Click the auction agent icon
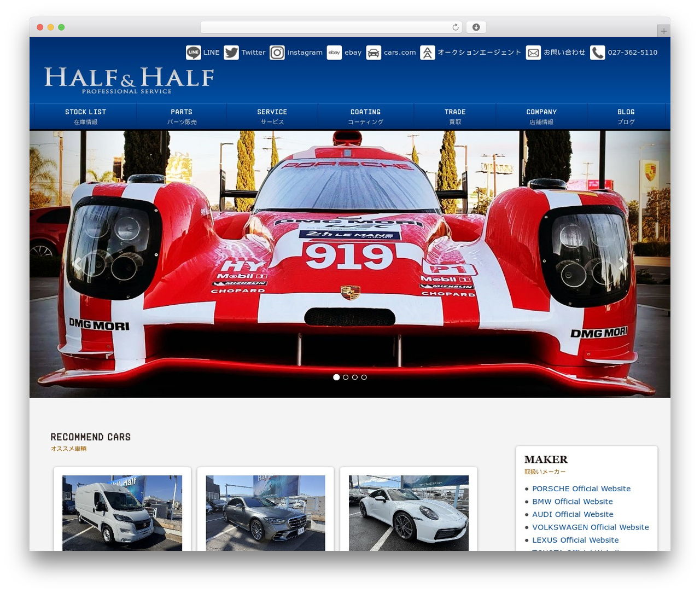The width and height of the screenshot is (700, 593). point(428,53)
